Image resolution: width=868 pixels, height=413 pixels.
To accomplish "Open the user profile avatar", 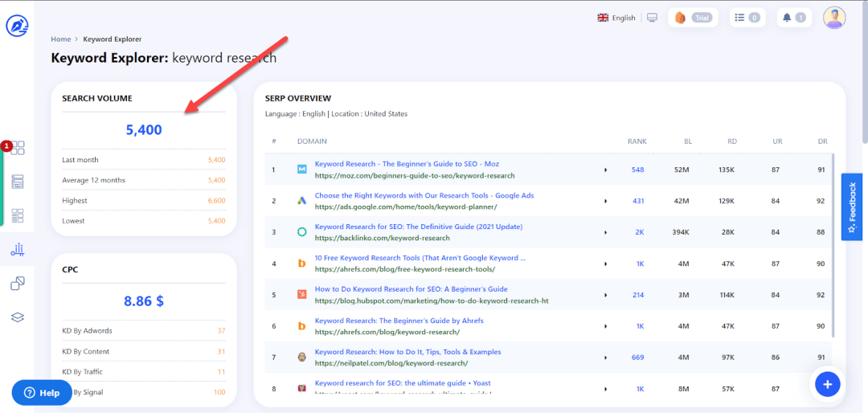I will 834,18.
